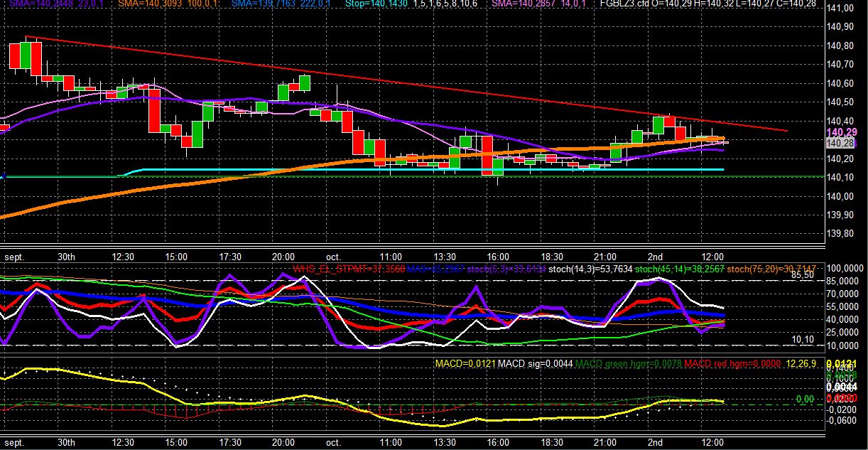Click the 139,80 price axis value
The height and width of the screenshot is (450, 868).
(841, 234)
